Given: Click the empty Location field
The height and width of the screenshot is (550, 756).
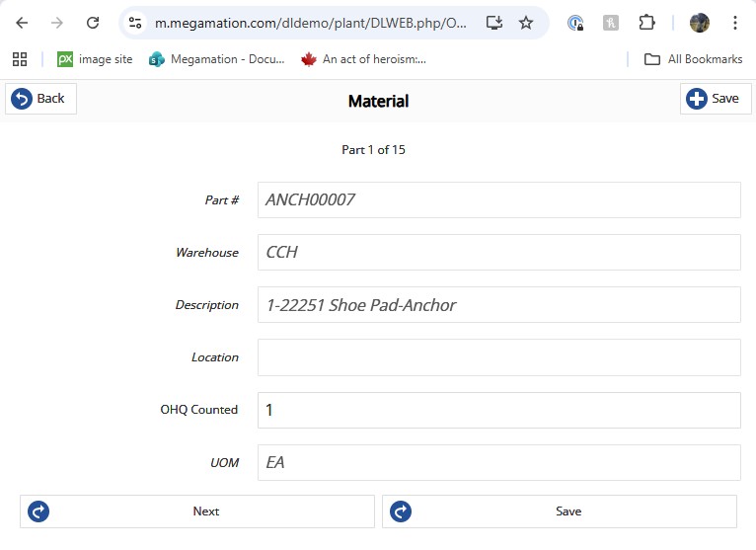Looking at the screenshot, I should (x=498, y=357).
